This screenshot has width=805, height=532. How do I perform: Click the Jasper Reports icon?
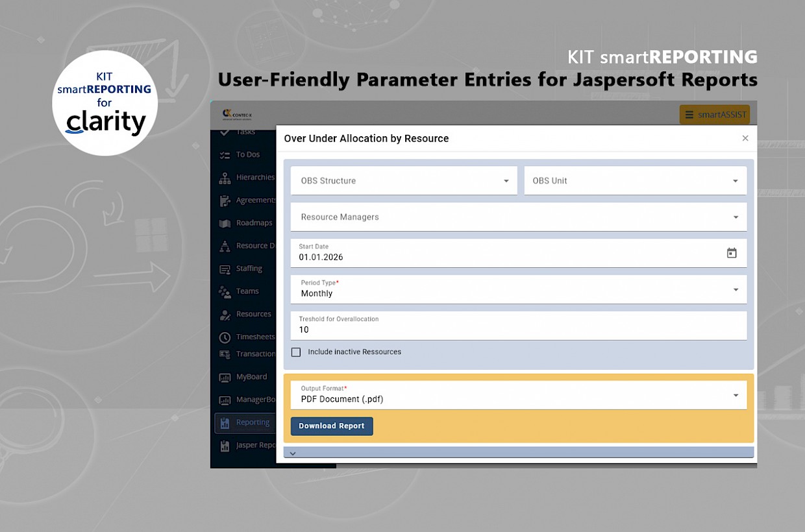[x=225, y=446]
